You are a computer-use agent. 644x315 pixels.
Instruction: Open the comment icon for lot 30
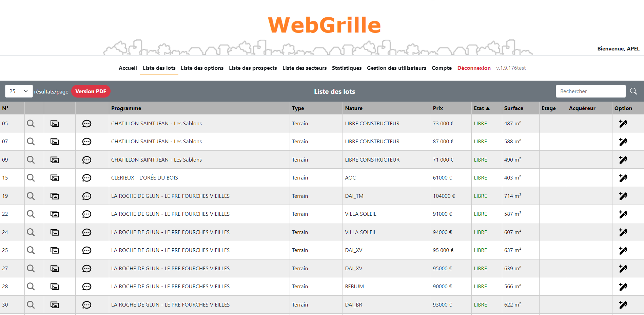pos(87,305)
